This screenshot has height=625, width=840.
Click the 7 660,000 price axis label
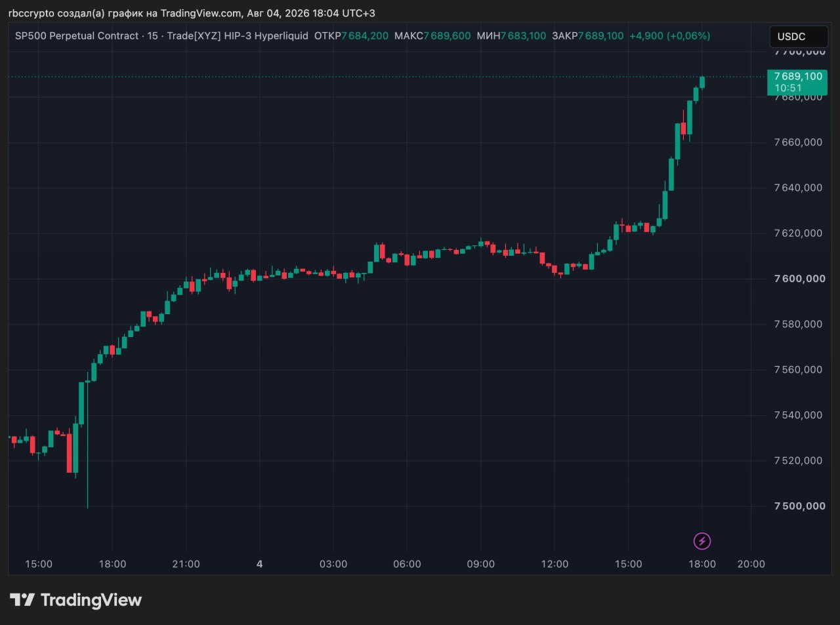798,142
